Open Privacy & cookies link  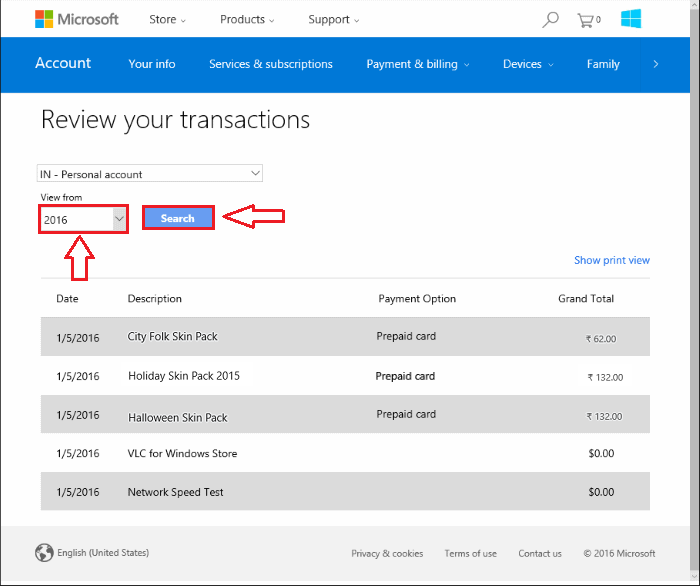coord(387,553)
